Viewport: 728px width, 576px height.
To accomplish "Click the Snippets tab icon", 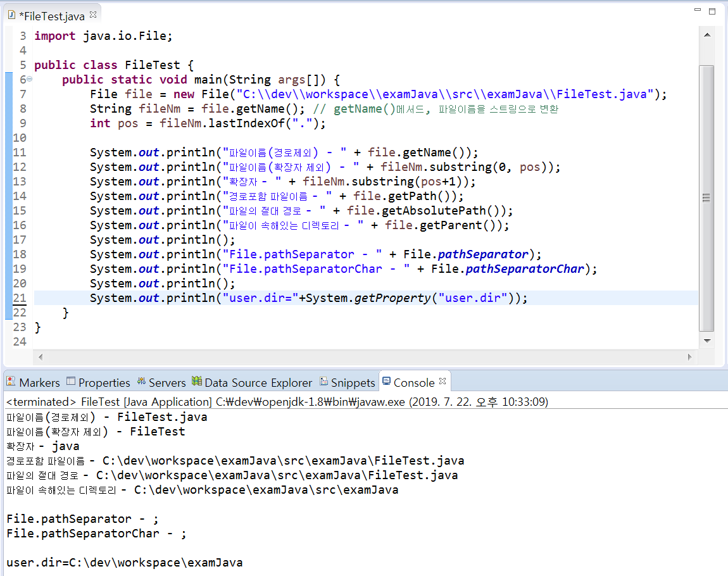I will point(324,382).
